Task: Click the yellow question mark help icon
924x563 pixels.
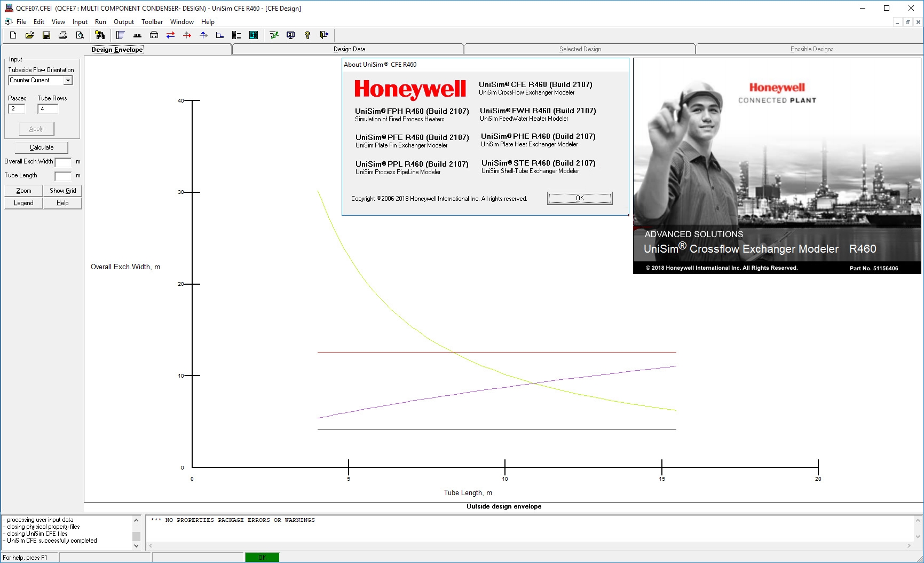Action: click(307, 35)
